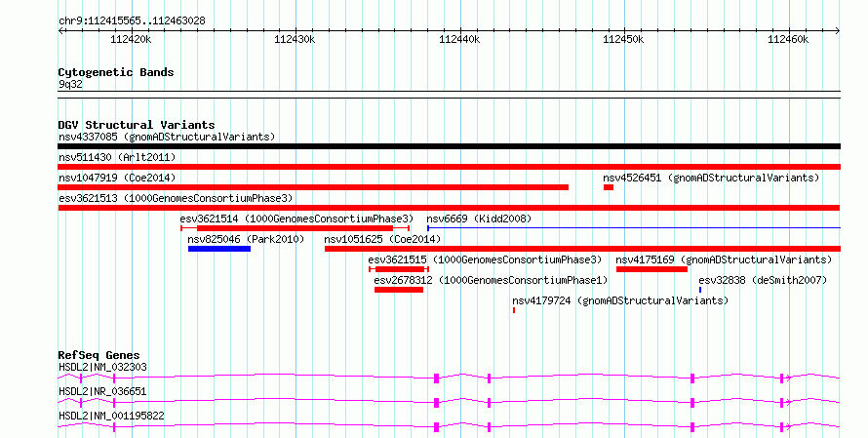Click the esv3621515 (1000GenomesConsortiumPhase3) label
The width and height of the screenshot is (868, 438).
pyautogui.click(x=485, y=259)
